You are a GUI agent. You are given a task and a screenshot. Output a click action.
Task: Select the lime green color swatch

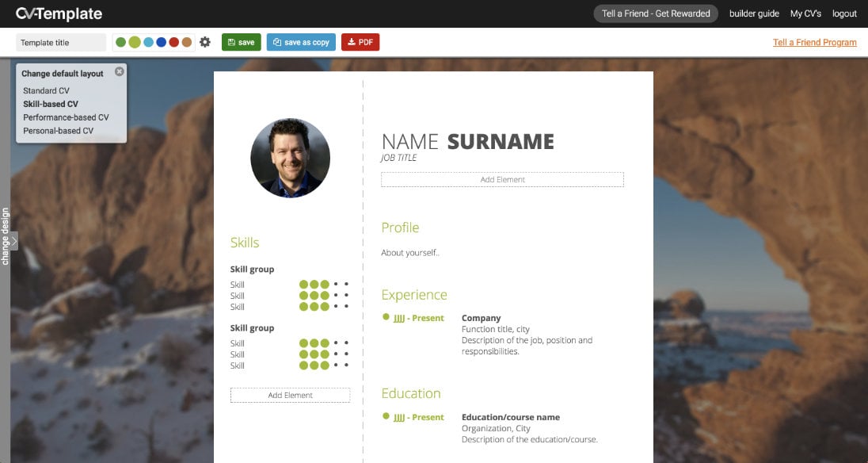(135, 42)
